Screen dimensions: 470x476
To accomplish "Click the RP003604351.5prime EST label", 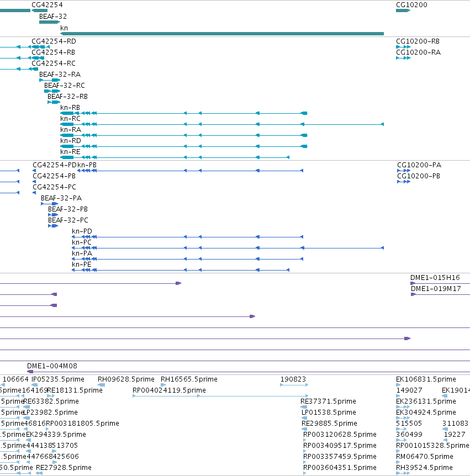I will pyautogui.click(x=340, y=467).
